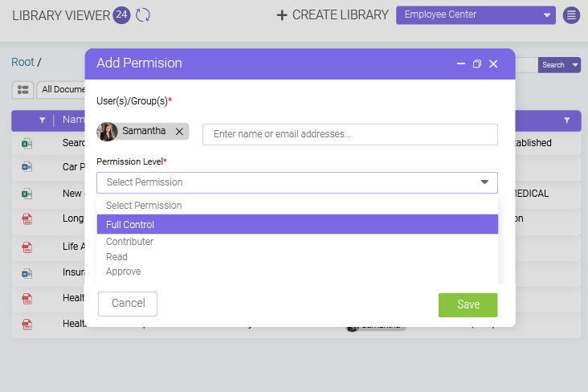Screen dimensions: 588x392
Task: Select Contributer permission option
Action: pyautogui.click(x=297, y=242)
